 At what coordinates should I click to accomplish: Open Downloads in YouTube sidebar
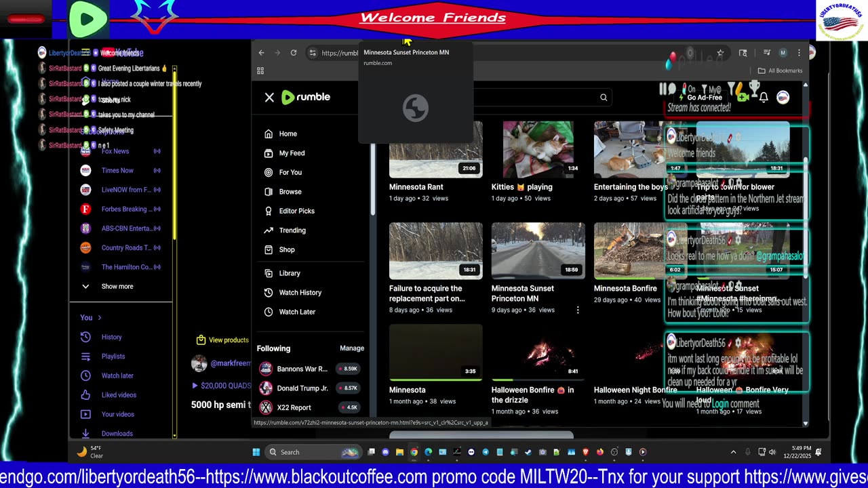pyautogui.click(x=116, y=434)
